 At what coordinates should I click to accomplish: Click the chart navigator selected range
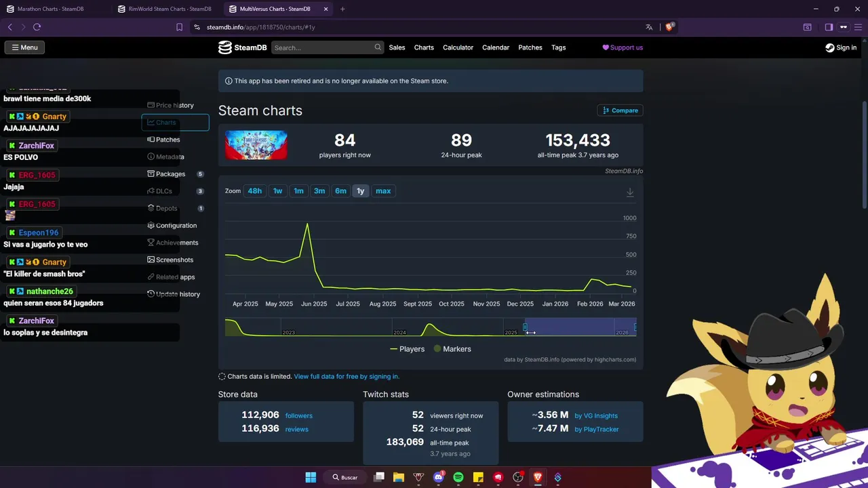pos(580,327)
